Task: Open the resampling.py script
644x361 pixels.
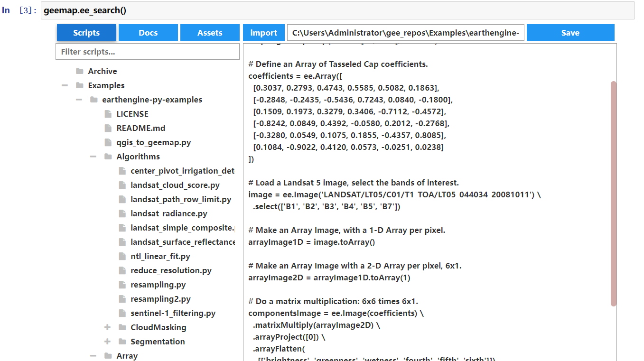Action: (158, 285)
